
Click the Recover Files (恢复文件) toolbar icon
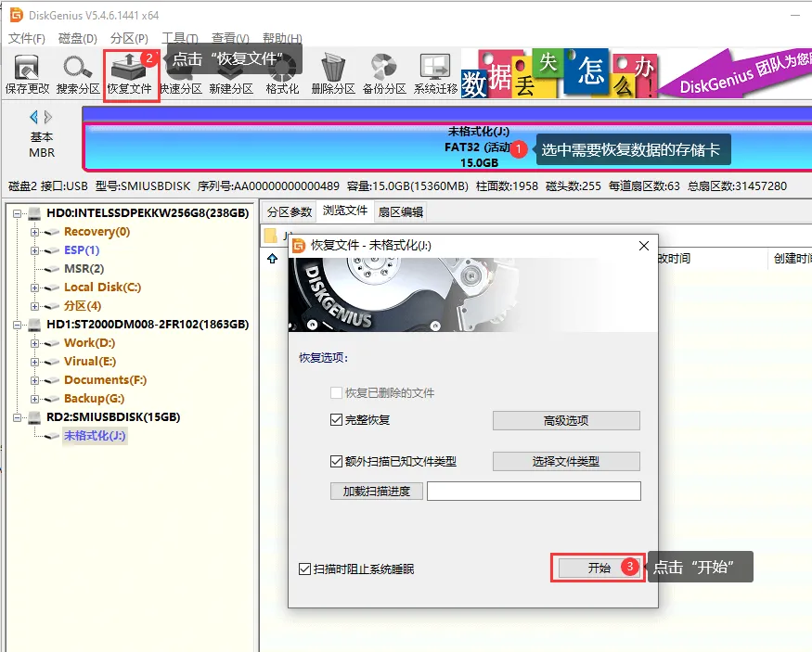pos(130,74)
